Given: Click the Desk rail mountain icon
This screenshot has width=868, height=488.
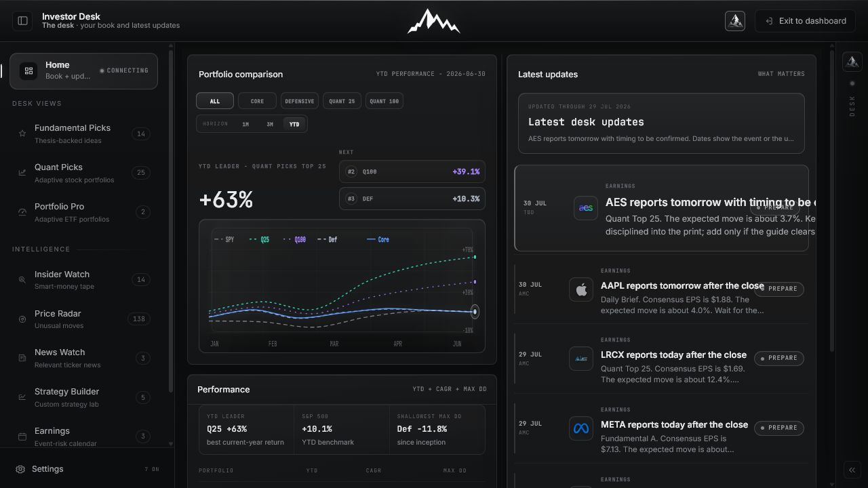Looking at the screenshot, I should click(x=852, y=62).
